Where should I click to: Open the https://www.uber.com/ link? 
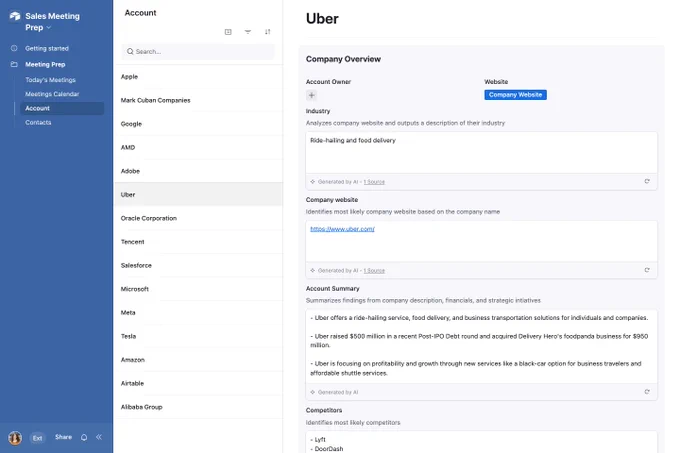pyautogui.click(x=342, y=229)
